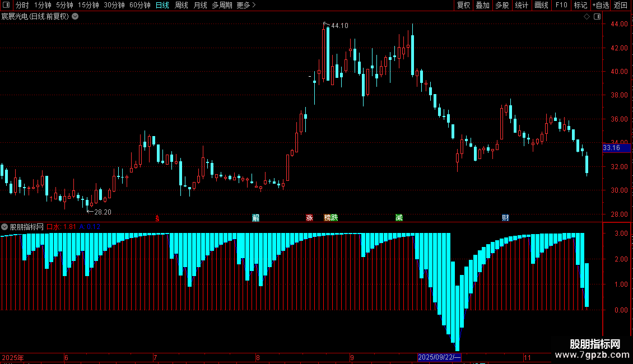Click the red S event marker

157,218
